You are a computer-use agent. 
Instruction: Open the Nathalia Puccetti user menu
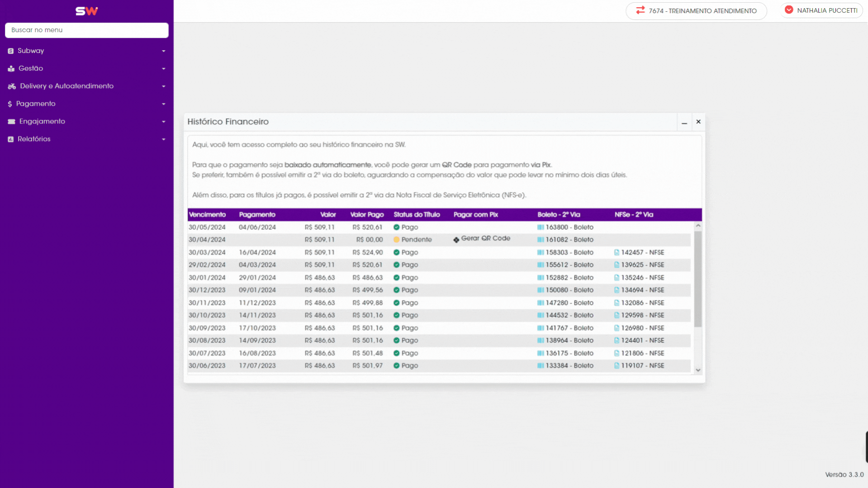click(x=821, y=10)
